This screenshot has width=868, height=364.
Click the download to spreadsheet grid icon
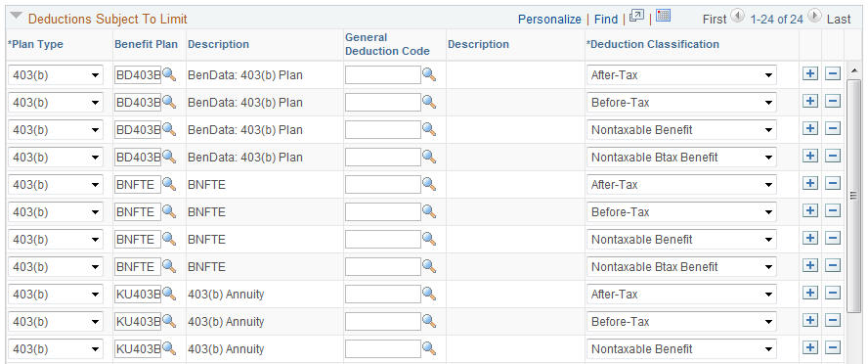[x=663, y=16]
